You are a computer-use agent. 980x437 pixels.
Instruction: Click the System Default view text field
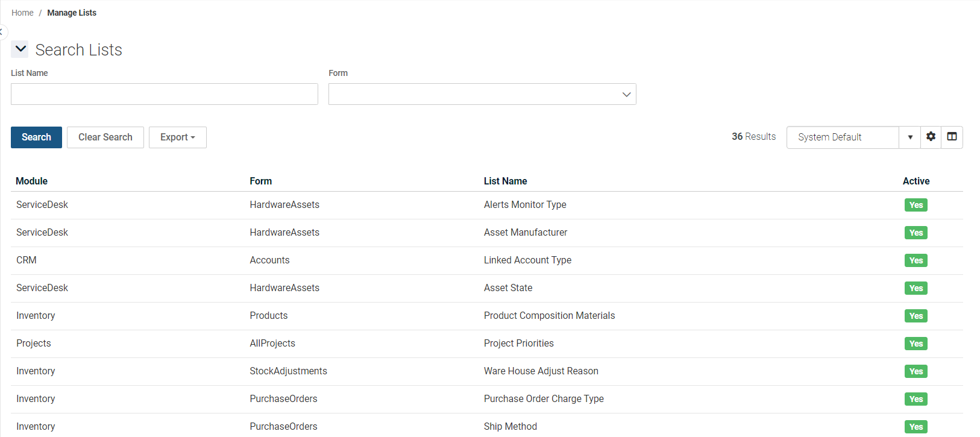842,137
